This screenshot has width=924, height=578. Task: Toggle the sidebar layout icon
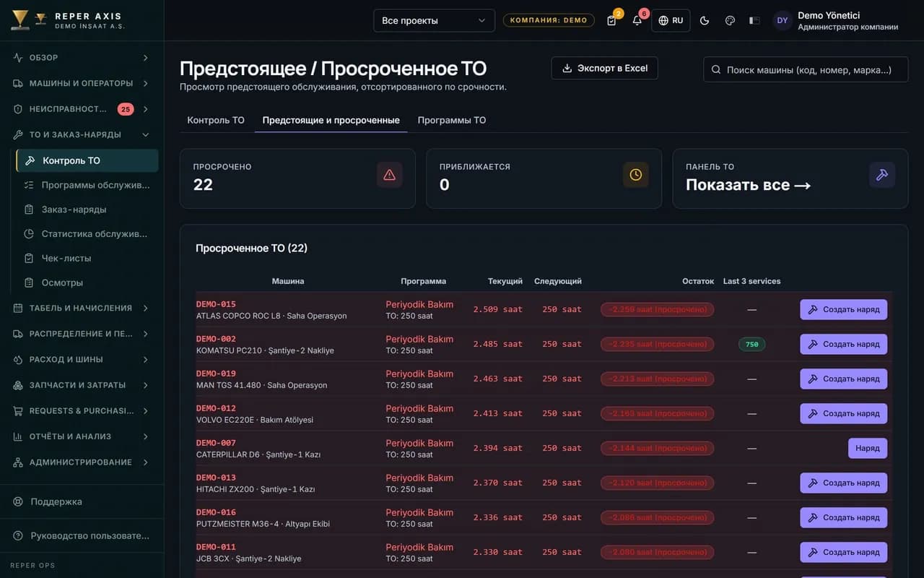tap(754, 20)
